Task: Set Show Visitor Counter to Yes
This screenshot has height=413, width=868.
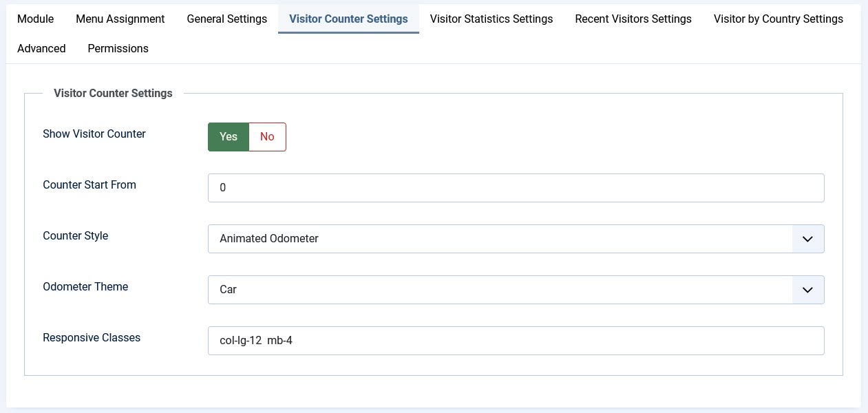Action: coord(229,137)
